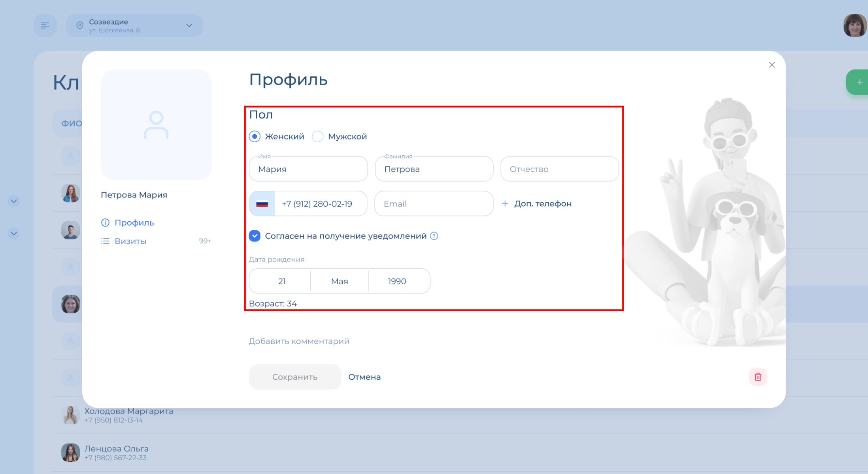Viewport: 868px width, 474px height.
Task: Select the Мужской gender radio button
Action: [x=318, y=137]
